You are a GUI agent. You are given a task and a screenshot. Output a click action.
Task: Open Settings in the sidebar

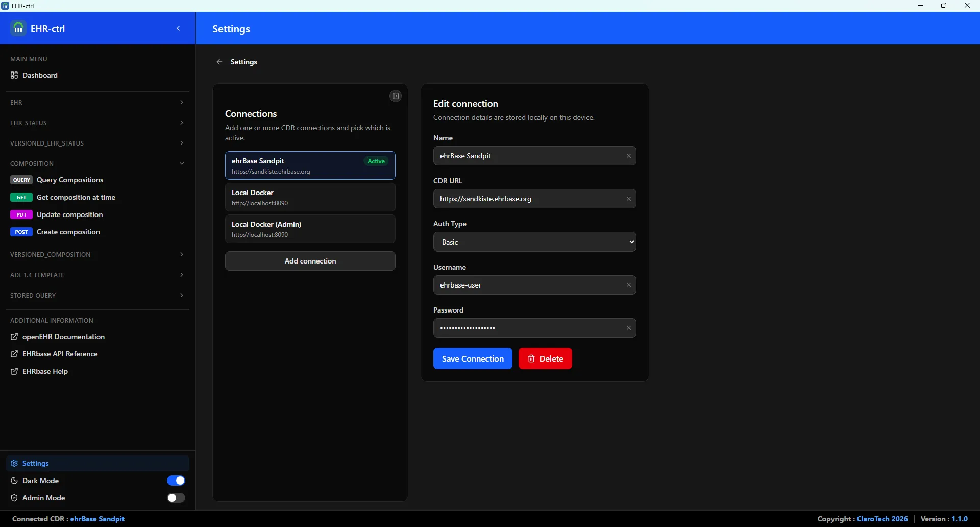(97, 463)
